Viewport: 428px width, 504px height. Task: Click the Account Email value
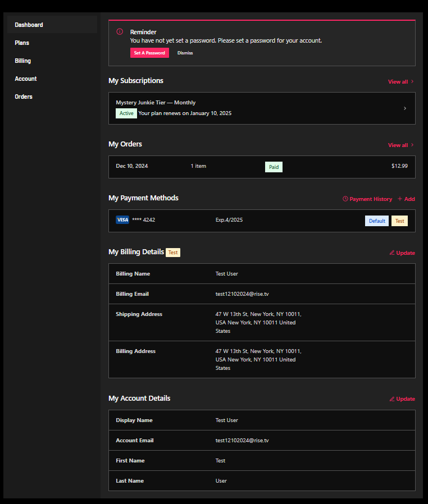click(x=242, y=441)
